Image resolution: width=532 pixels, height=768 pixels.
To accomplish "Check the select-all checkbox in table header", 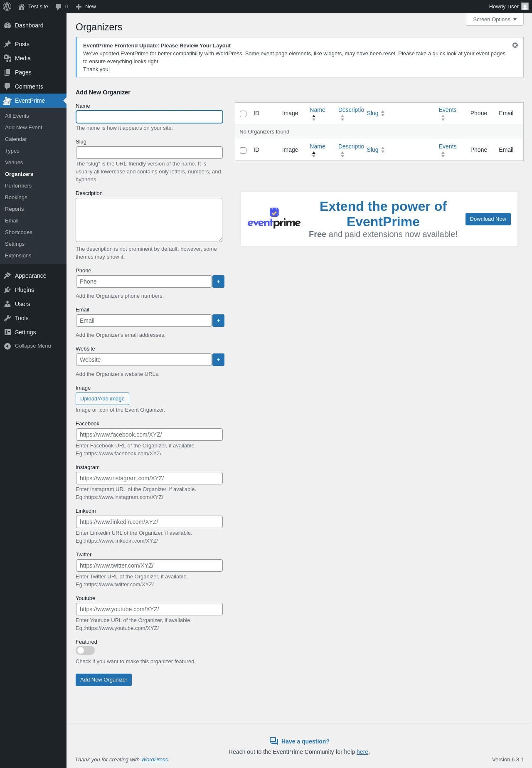I will point(243,114).
